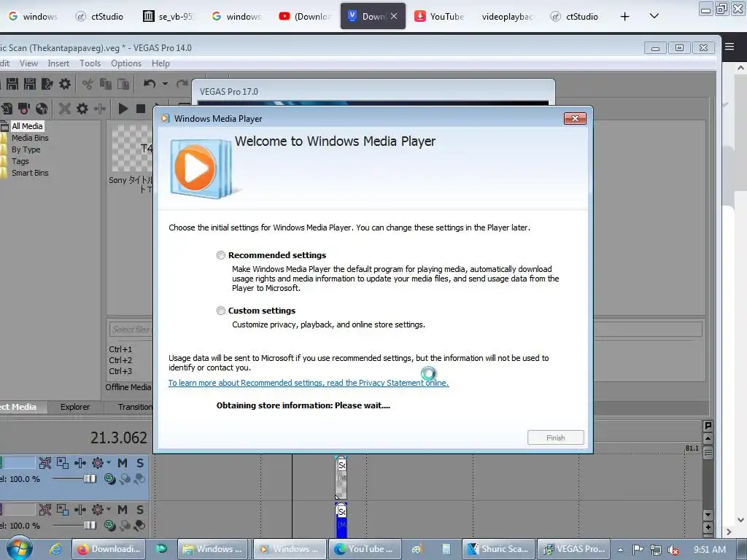
Task: Click the Windows Start orb
Action: pyautogui.click(x=19, y=548)
